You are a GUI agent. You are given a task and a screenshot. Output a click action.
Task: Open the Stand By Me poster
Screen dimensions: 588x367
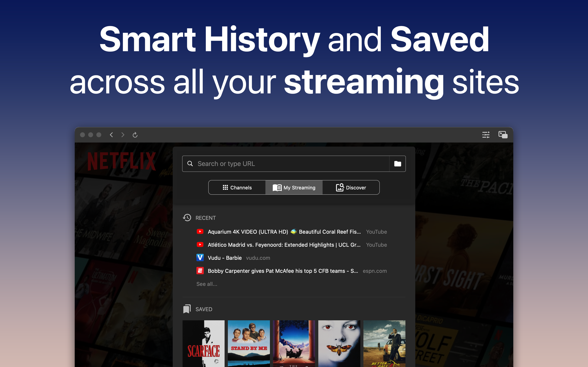(248, 344)
